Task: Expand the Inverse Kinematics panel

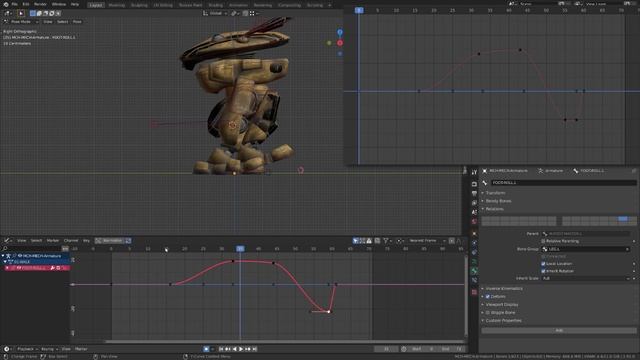Action: click(504, 289)
